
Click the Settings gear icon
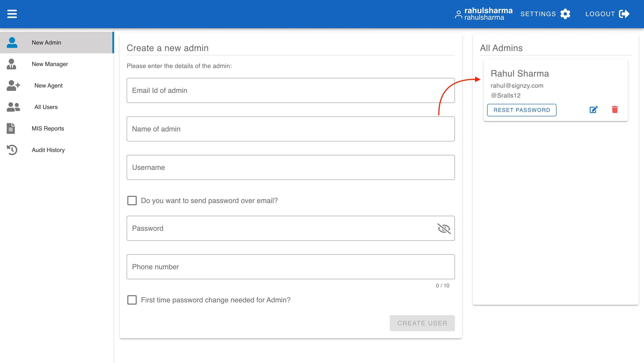[x=565, y=14]
